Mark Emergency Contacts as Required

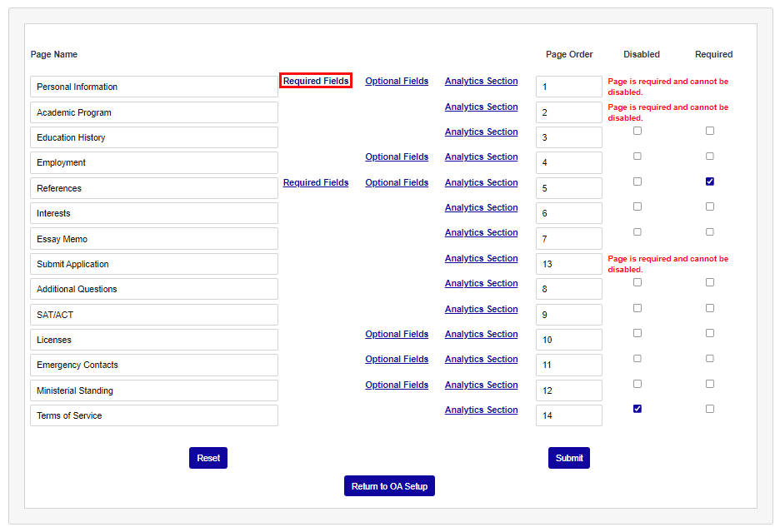pos(709,358)
